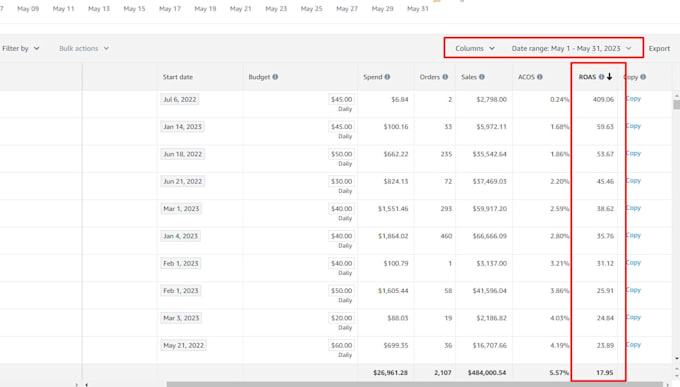680x387 pixels.
Task: Sort by the Sales column header
Action: [469, 77]
